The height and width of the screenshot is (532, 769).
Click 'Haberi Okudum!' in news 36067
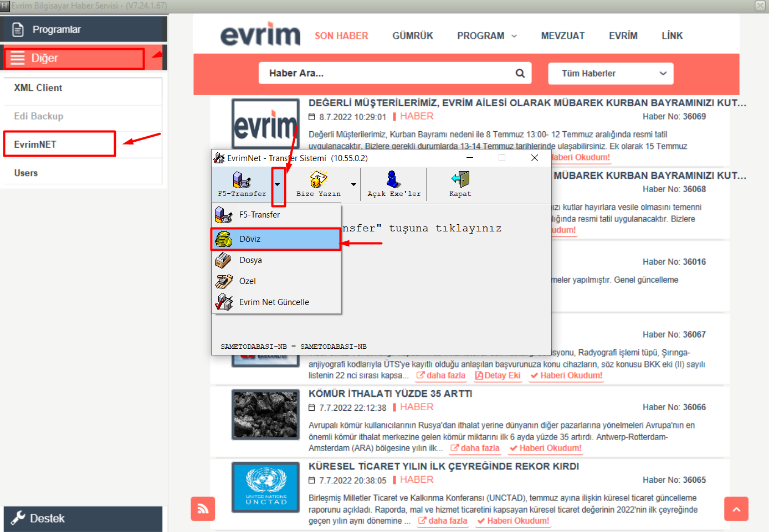[x=566, y=375]
